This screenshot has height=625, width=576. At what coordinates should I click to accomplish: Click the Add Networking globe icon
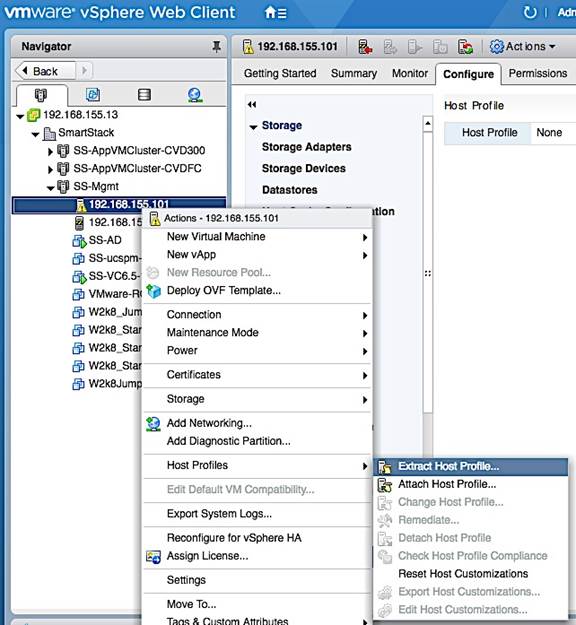point(153,424)
